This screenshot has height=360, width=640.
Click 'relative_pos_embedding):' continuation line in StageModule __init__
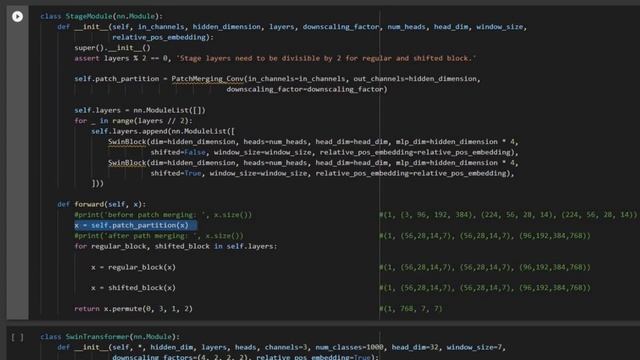[163, 37]
